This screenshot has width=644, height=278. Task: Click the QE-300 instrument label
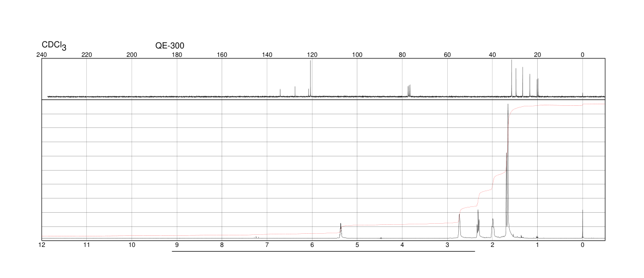[x=170, y=46]
